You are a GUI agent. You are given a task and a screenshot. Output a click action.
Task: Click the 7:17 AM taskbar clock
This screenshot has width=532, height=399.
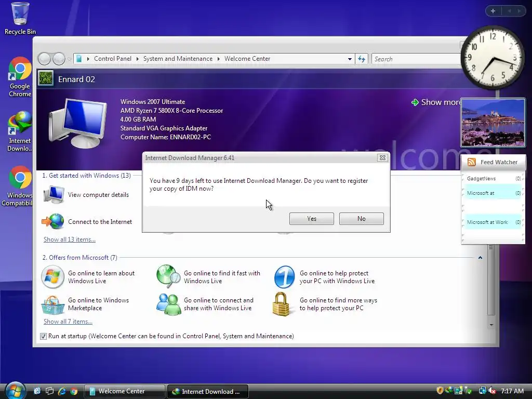512,391
